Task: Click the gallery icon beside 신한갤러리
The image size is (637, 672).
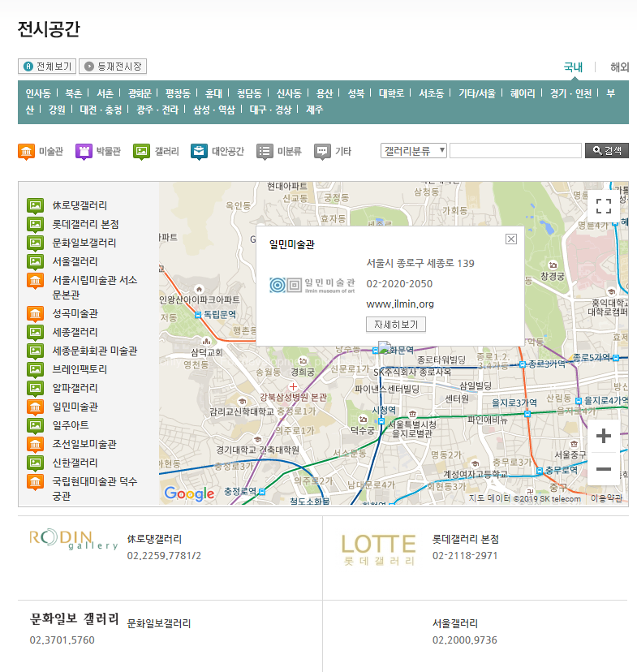Action: 35,463
